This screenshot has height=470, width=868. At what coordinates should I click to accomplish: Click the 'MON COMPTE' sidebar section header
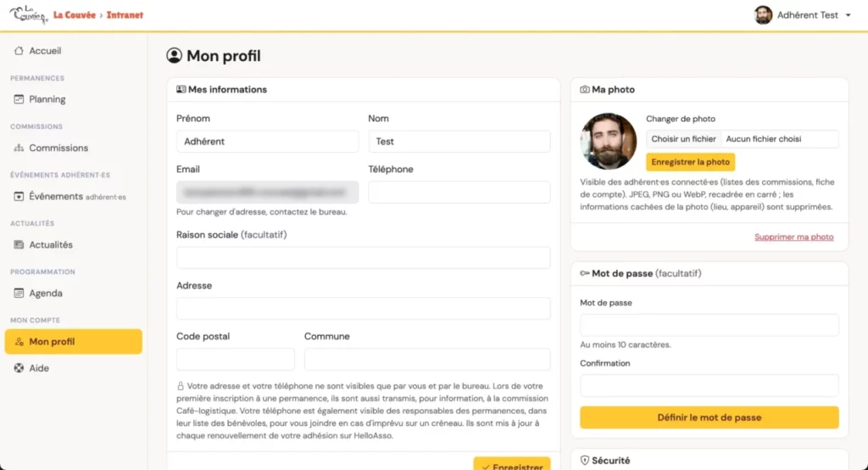(x=35, y=321)
